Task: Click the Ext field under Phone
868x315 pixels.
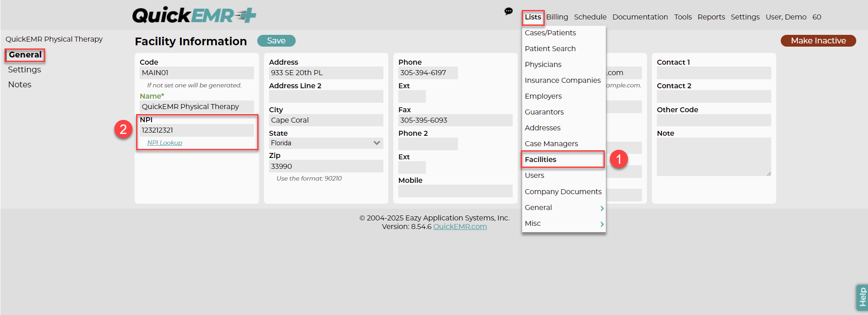Action: 412,96
